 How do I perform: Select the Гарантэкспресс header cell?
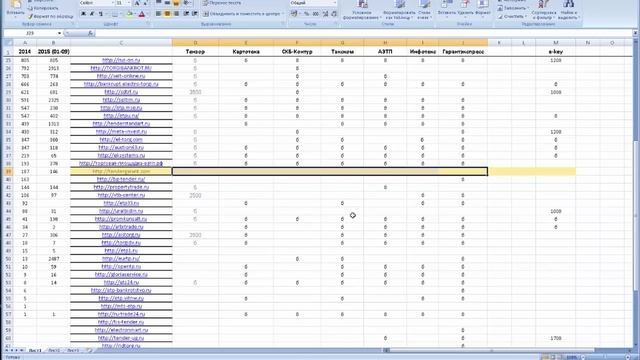[x=463, y=52]
